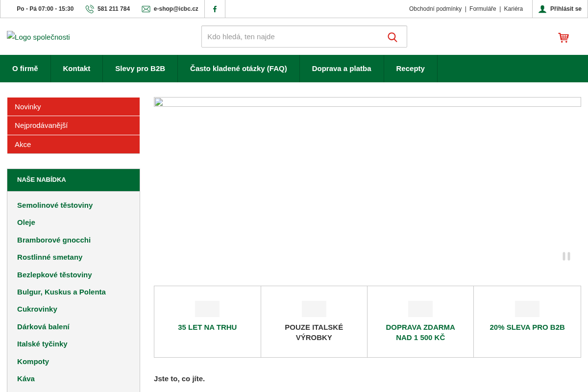Open the Nejprodávanější category
Viewport: 588px width, 392px height.
[73, 125]
